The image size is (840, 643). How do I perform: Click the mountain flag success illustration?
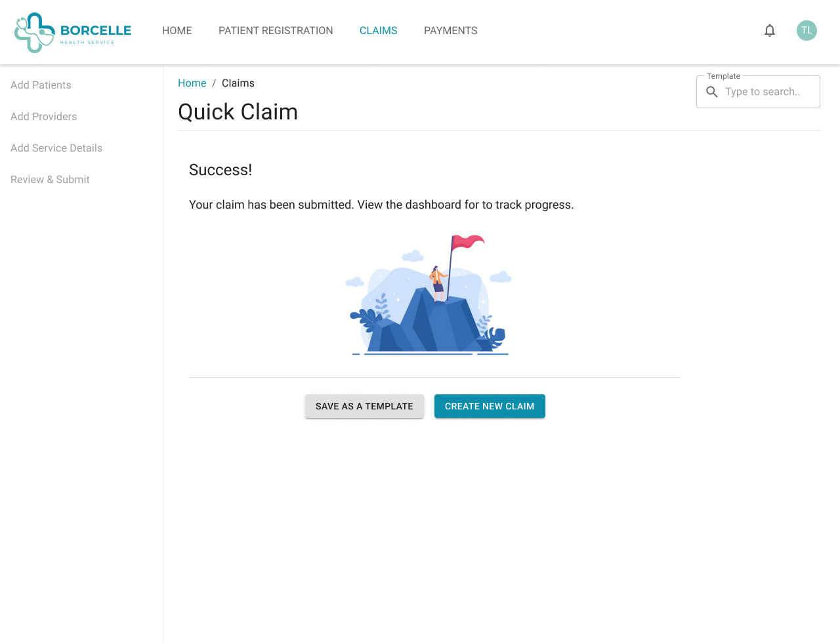click(x=430, y=295)
